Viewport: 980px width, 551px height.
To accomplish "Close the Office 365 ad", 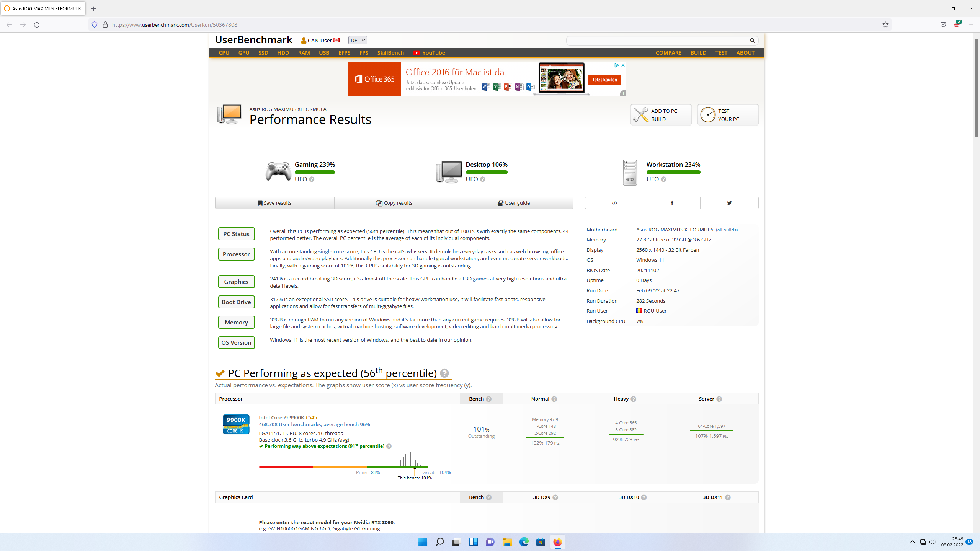I will tap(623, 65).
